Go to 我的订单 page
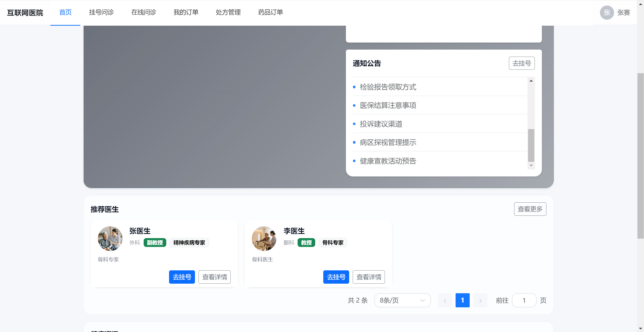 (x=186, y=12)
